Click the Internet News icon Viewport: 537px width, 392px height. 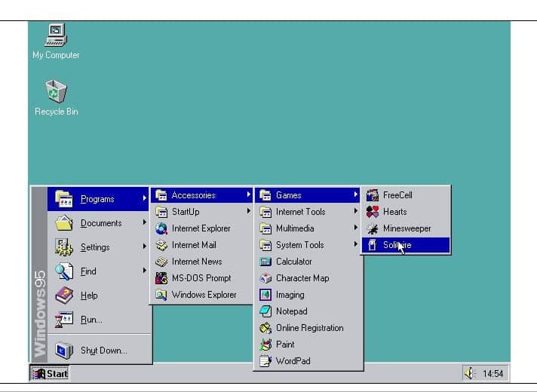tap(161, 262)
